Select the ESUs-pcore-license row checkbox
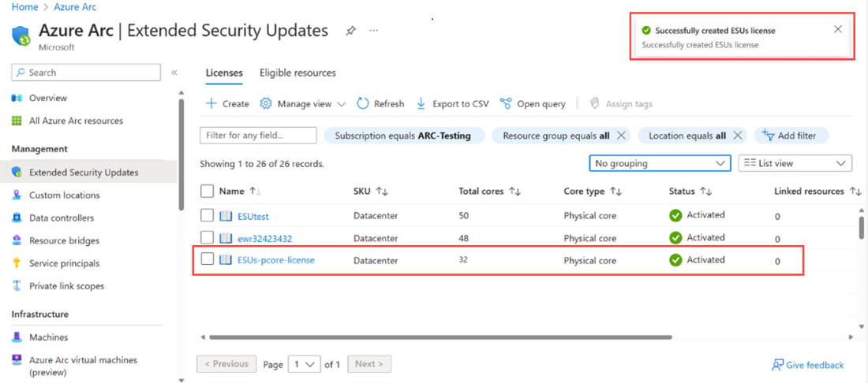868x383 pixels. pos(207,259)
